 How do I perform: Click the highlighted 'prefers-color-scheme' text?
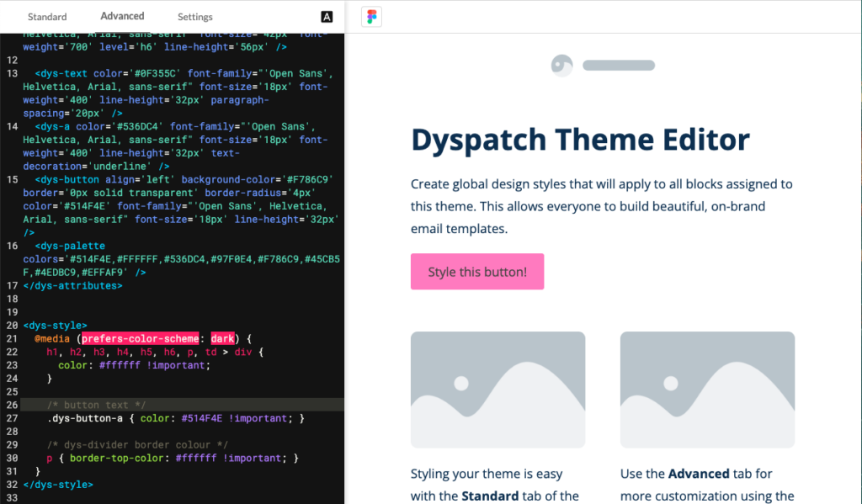point(141,338)
